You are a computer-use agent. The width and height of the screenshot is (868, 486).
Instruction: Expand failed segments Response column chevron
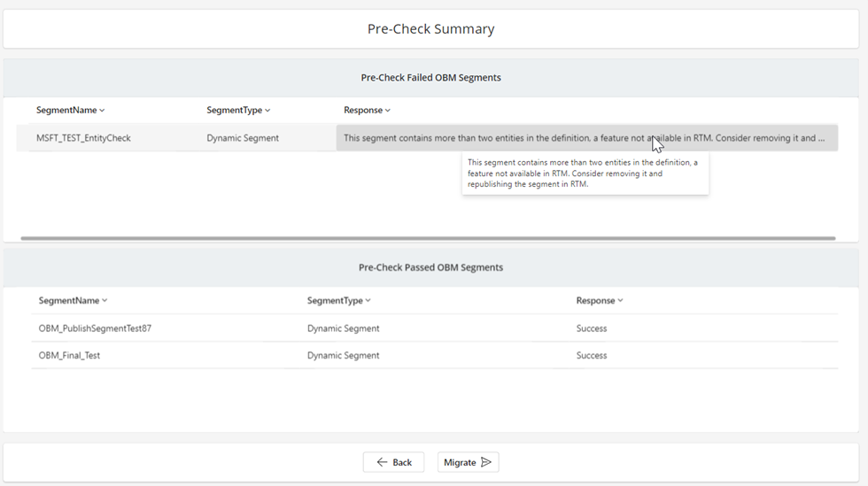(388, 110)
